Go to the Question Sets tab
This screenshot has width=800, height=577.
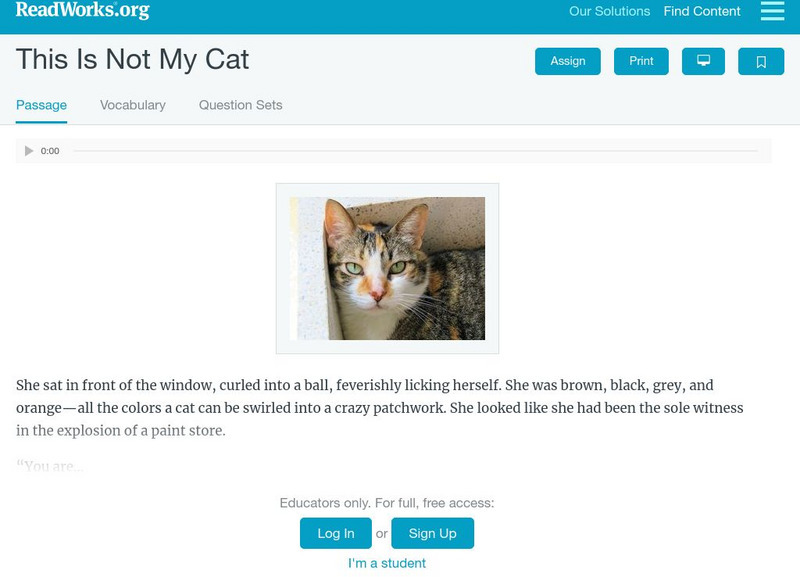click(240, 105)
